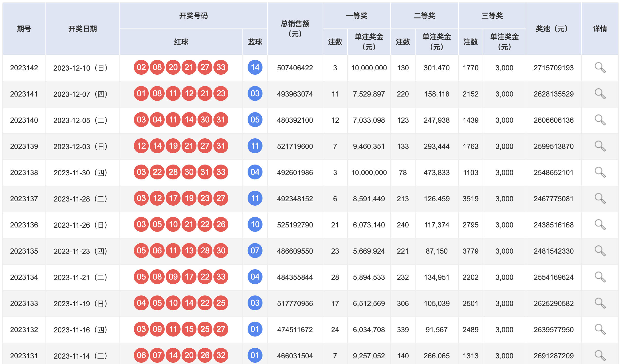This screenshot has height=364, width=620.
Task: Click the 三等奖 header
Action: tap(492, 16)
